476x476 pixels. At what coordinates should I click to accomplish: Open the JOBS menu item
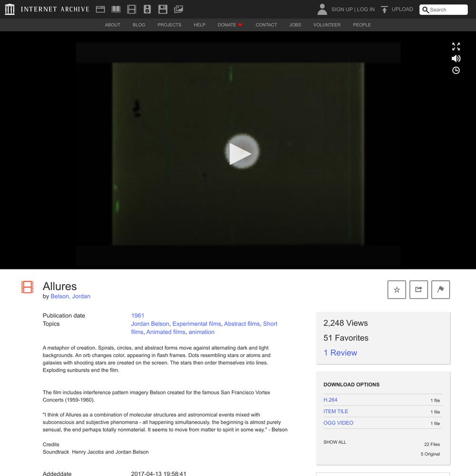point(295,25)
